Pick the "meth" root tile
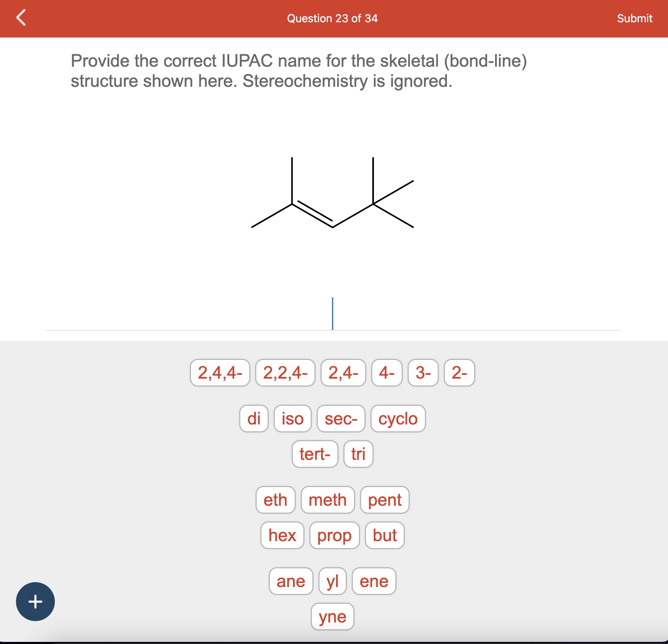 click(x=327, y=500)
